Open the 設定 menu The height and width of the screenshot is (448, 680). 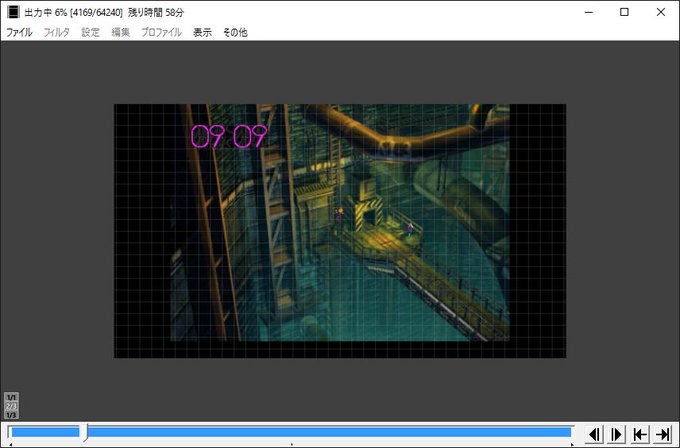91,32
